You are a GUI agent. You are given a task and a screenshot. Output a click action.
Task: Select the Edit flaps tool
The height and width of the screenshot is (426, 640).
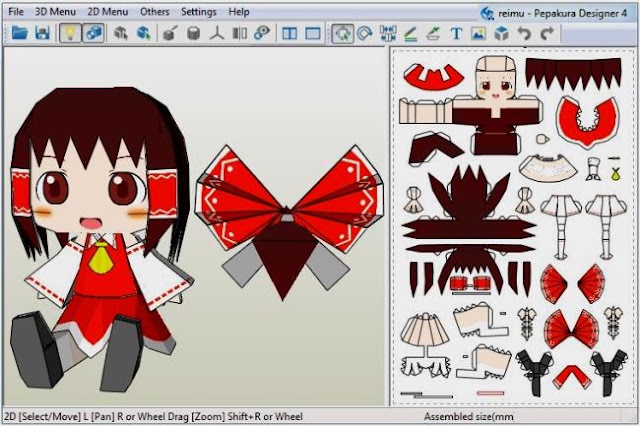point(433,33)
